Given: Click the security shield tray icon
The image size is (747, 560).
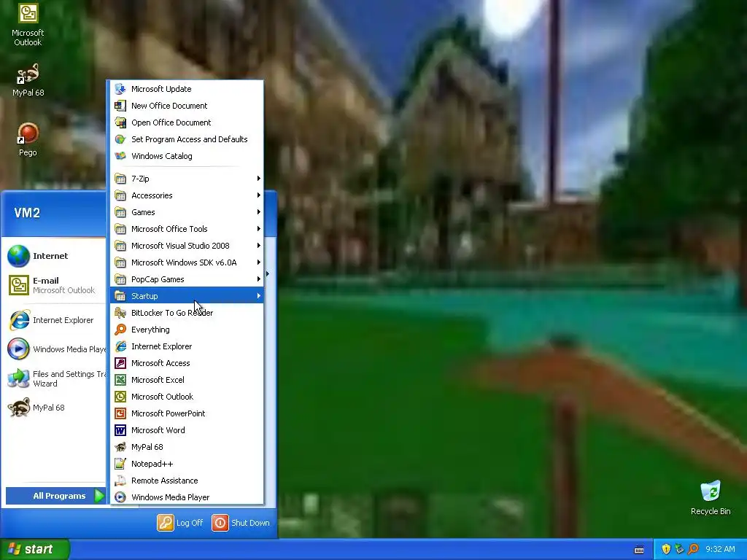Looking at the screenshot, I should [666, 549].
